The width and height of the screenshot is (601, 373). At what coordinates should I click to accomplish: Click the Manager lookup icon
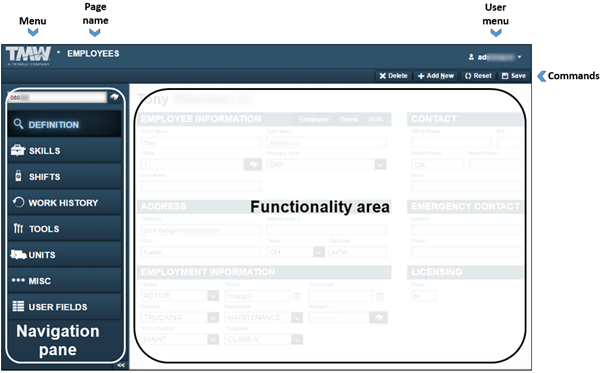pyautogui.click(x=378, y=317)
